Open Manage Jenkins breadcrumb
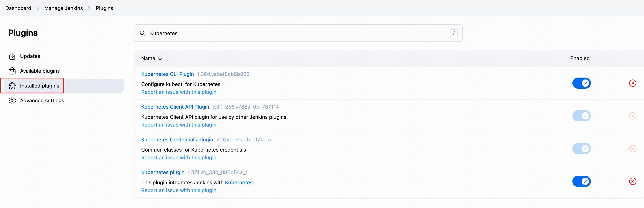The image size is (644, 208). [63, 8]
